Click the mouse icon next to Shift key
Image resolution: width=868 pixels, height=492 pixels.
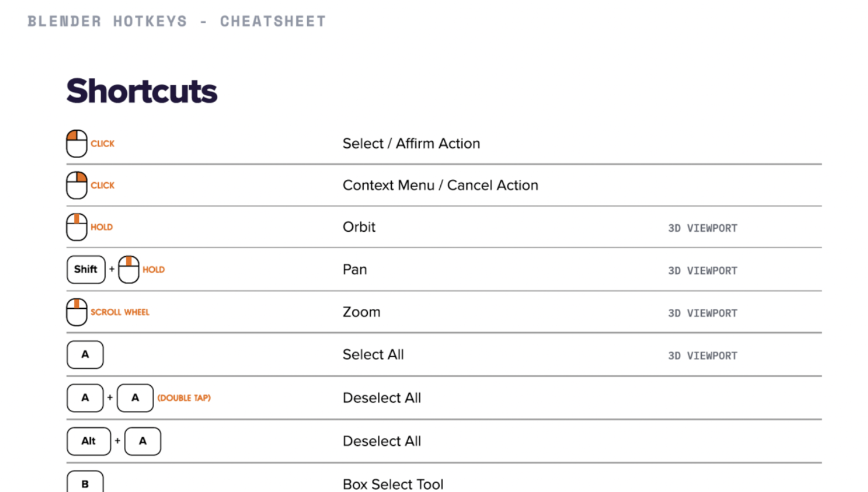(128, 269)
